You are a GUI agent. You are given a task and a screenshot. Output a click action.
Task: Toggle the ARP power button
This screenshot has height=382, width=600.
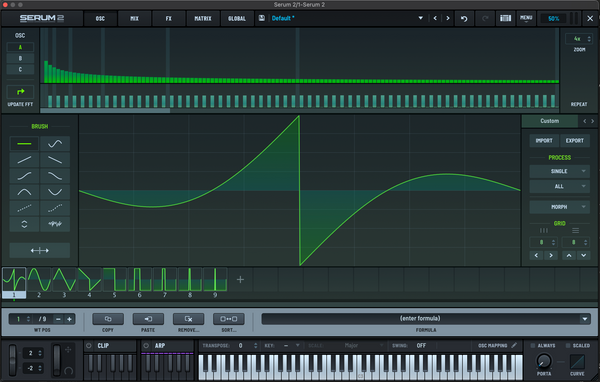click(x=146, y=346)
